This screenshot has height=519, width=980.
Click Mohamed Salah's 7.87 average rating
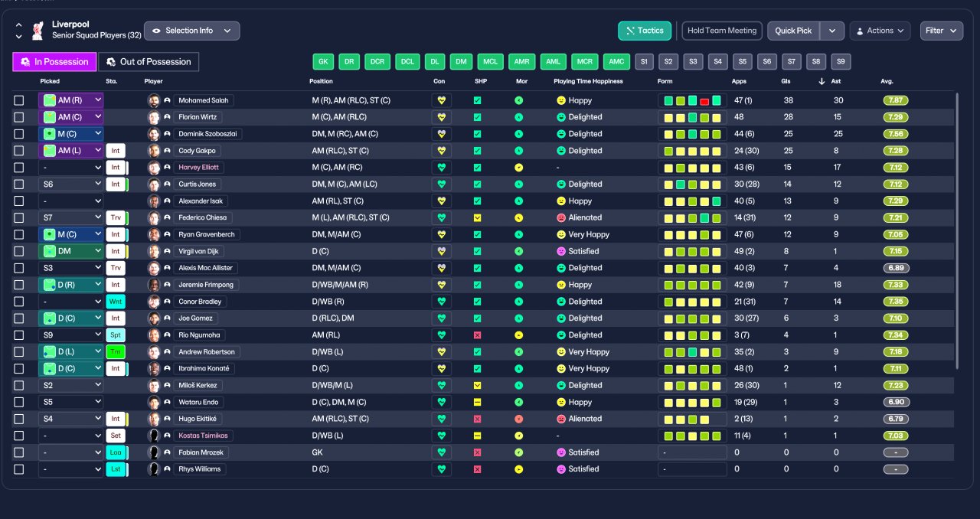click(x=896, y=100)
